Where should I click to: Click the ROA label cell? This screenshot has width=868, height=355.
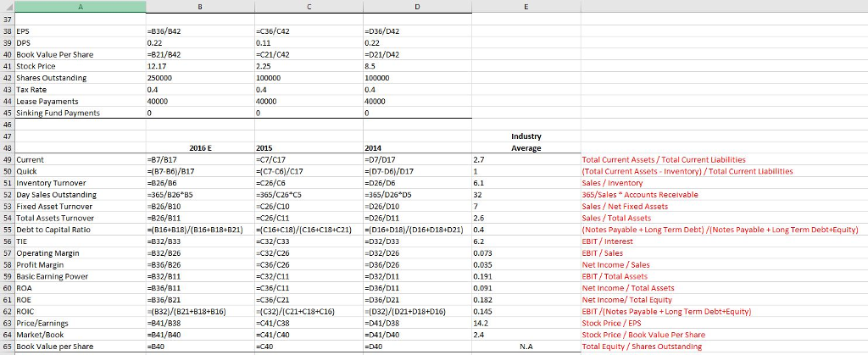[81, 287]
